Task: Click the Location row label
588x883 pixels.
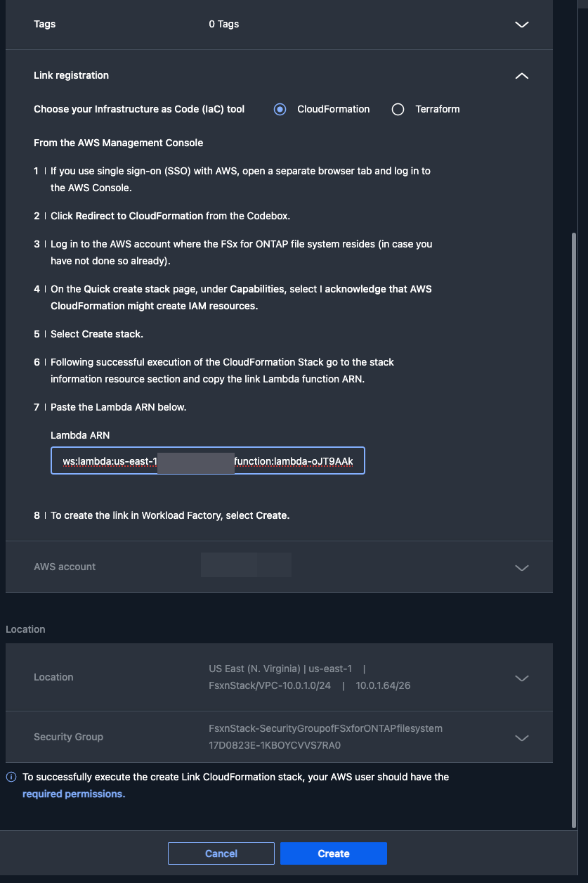Action: click(53, 677)
